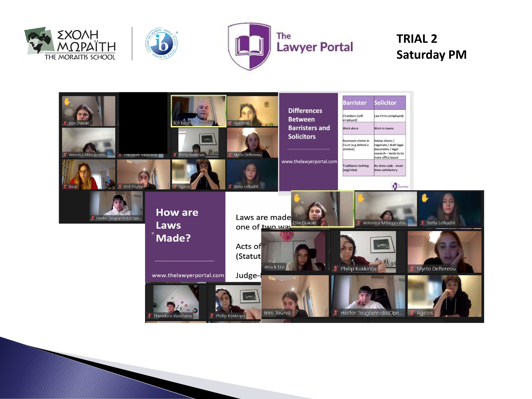The height and width of the screenshot is (399, 532).
Task: Click raised hand icon on lower Stella Lefkaditi tile
Action: coord(425,198)
